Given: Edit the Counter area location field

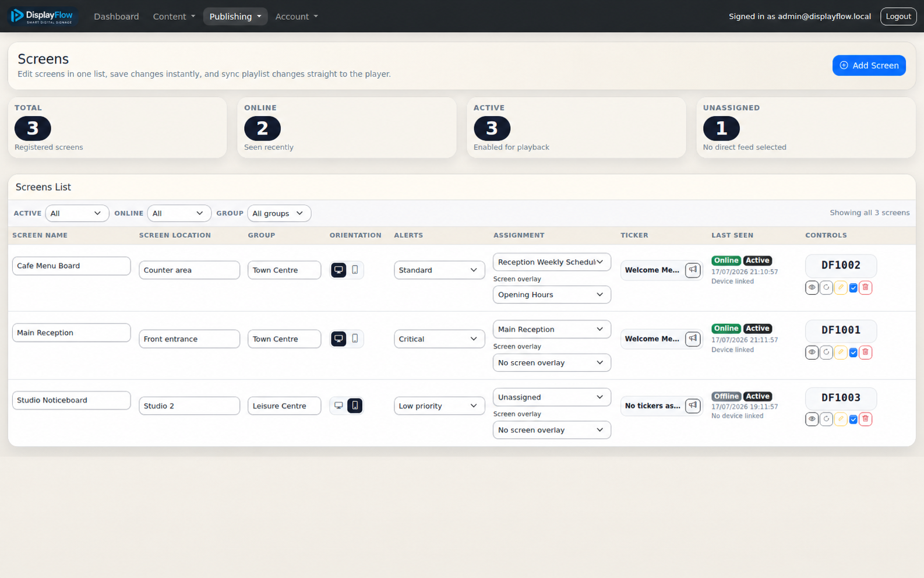Looking at the screenshot, I should coord(189,270).
